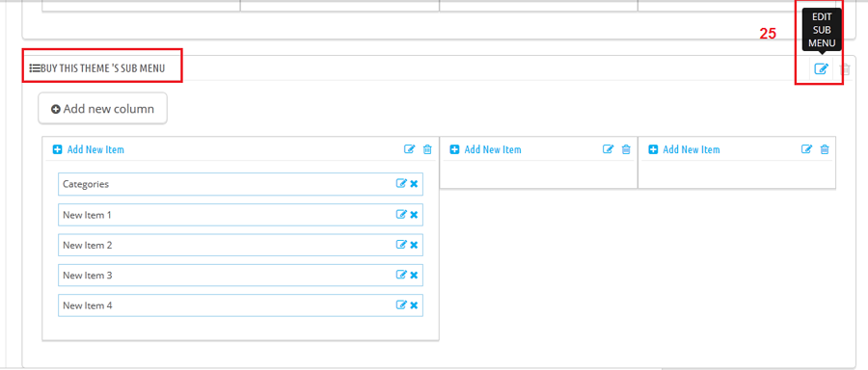Viewport: 868px width, 370px height.
Task: Edit New Item 2
Action: [x=401, y=245]
